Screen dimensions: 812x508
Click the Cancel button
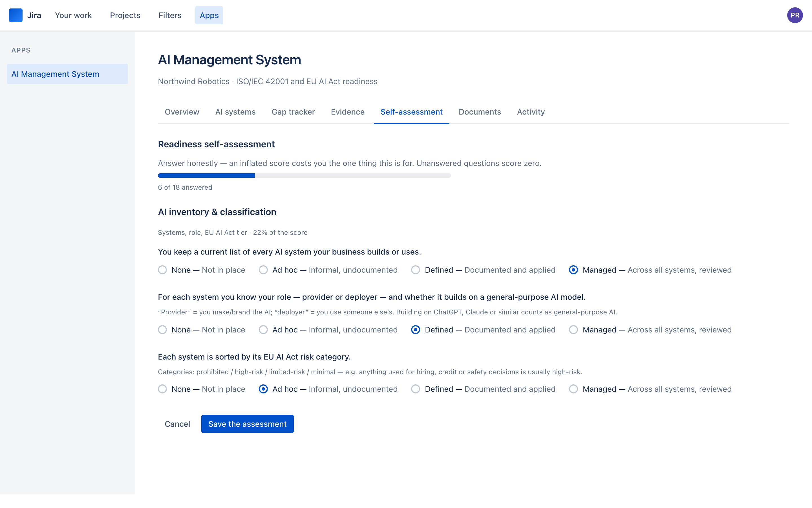pos(177,424)
